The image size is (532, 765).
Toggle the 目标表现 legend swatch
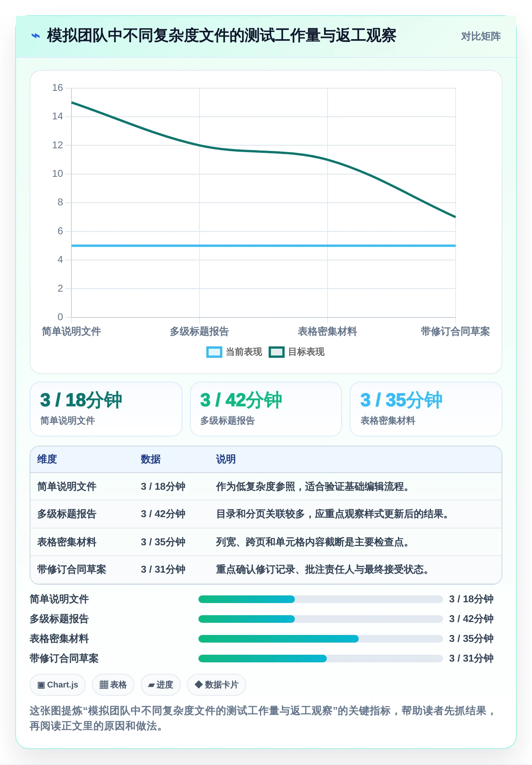click(276, 352)
